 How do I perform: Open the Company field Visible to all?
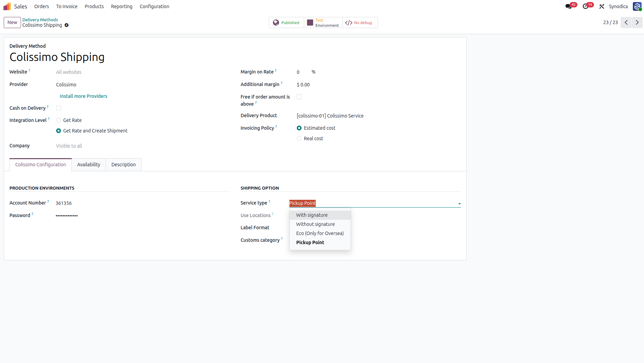(142, 146)
